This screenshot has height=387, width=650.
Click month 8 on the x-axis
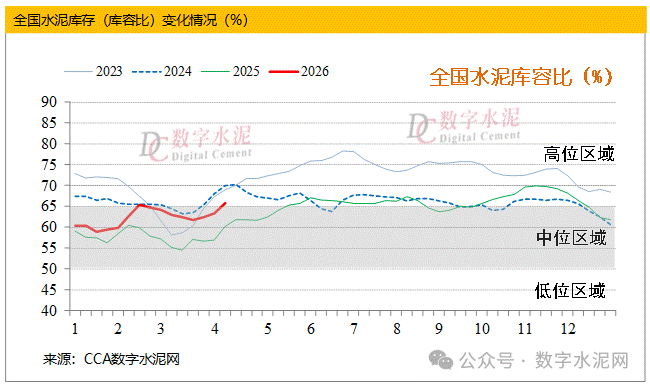pos(397,329)
